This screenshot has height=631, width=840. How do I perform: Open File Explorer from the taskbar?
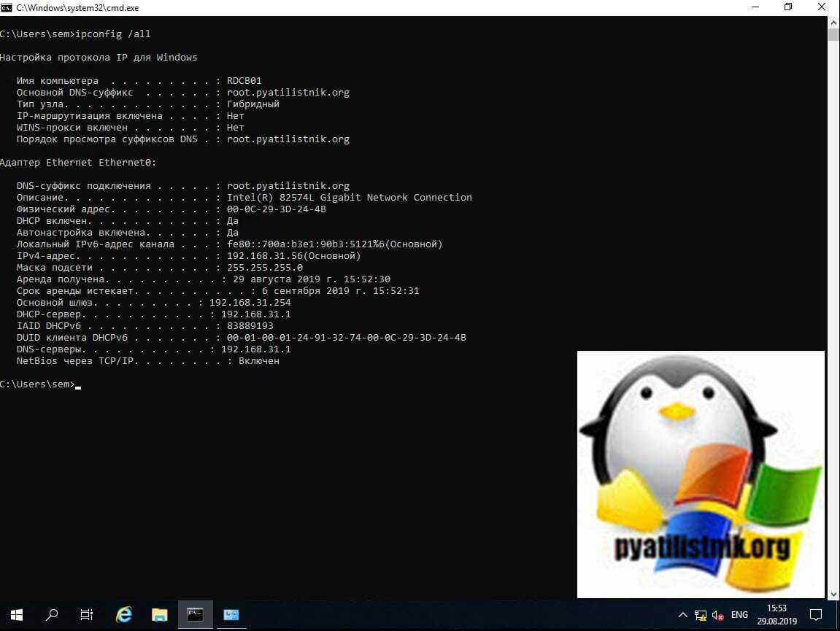160,615
